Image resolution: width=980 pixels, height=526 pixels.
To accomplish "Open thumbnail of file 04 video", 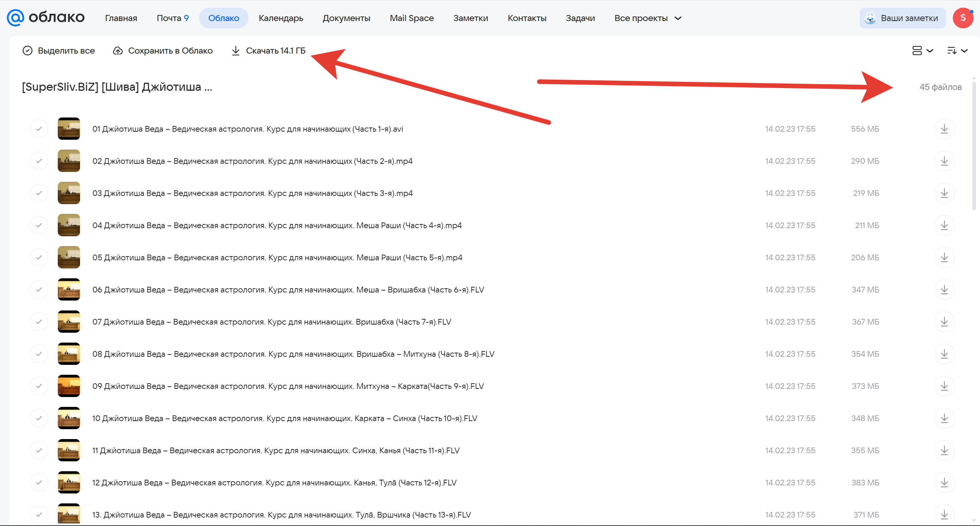I will tap(69, 225).
